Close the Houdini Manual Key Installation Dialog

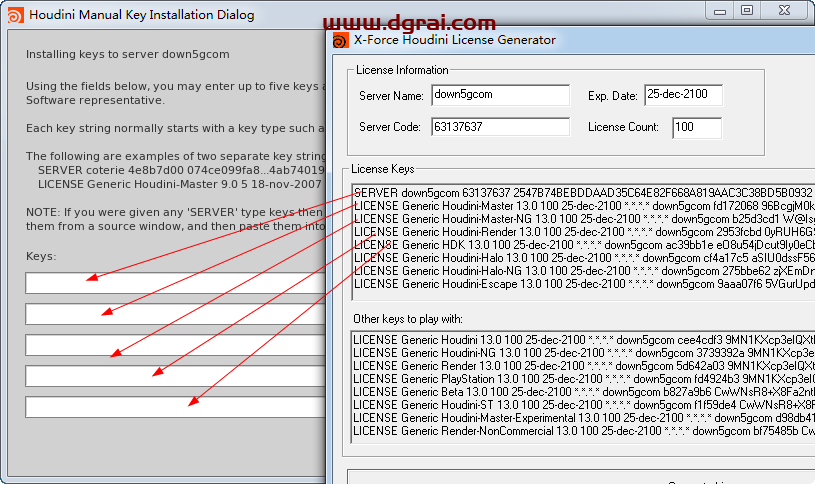[x=785, y=10]
